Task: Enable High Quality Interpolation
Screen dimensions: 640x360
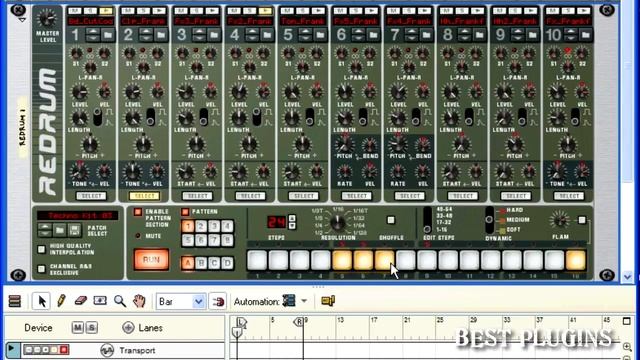Action: coord(41,249)
